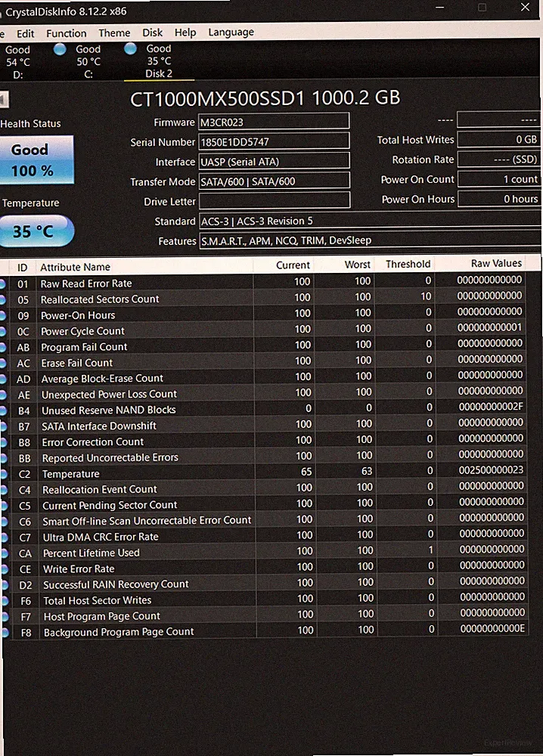Select the Total Host Sector Writes row
543x756 pixels.
coord(264,600)
